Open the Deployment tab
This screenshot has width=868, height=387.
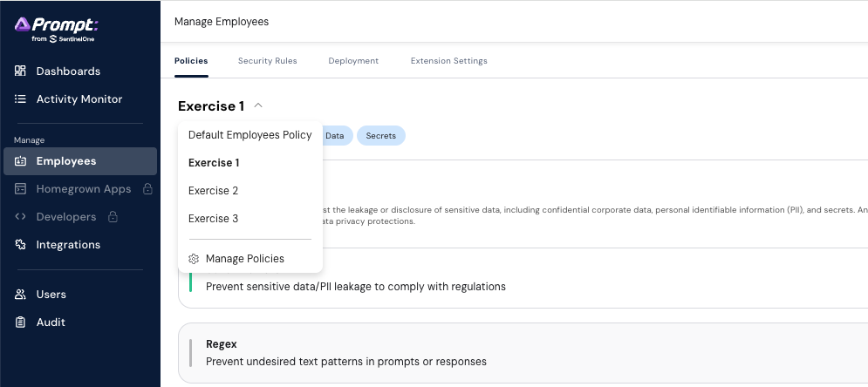[x=353, y=61]
